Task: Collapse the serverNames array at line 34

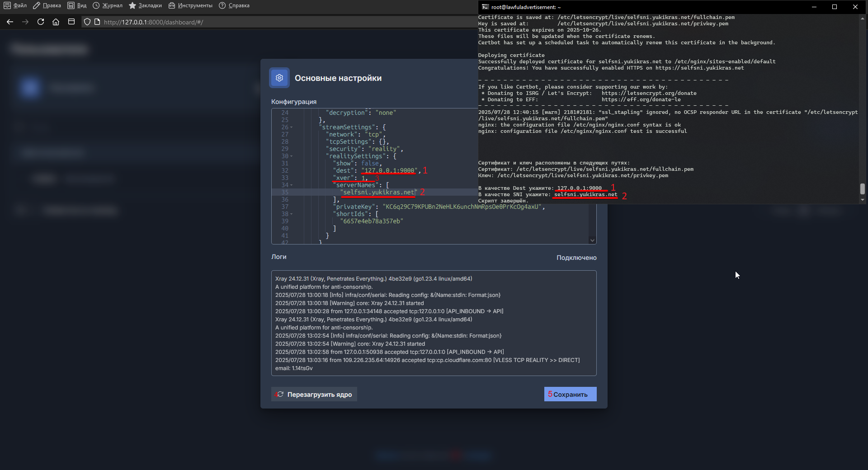Action: (292, 185)
